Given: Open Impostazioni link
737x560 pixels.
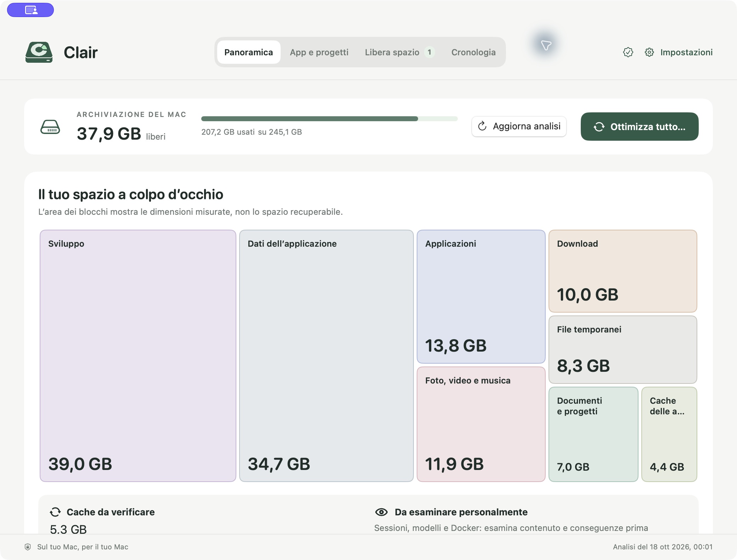Looking at the screenshot, I should click(x=686, y=52).
